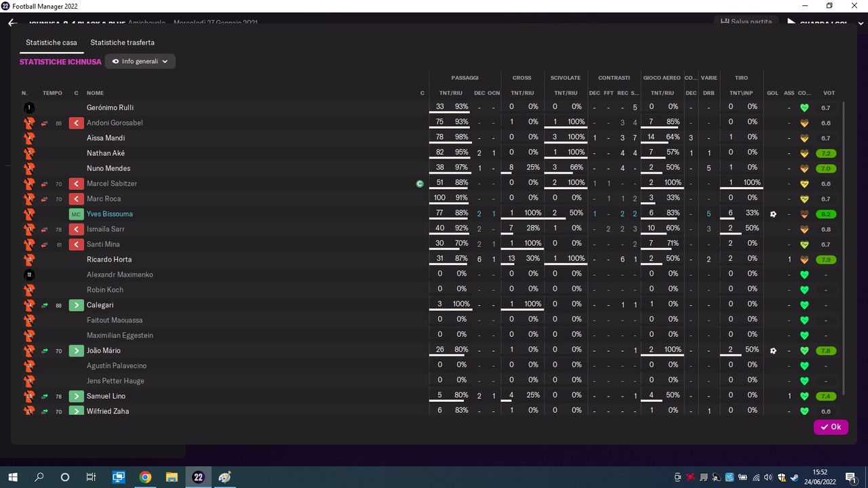Click goalkeeper shirt icon for Gerónimo Rulli

28,108
